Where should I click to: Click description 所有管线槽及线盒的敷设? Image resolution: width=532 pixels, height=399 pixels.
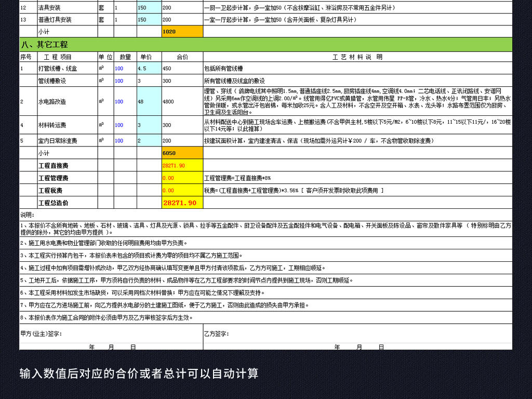point(357,81)
